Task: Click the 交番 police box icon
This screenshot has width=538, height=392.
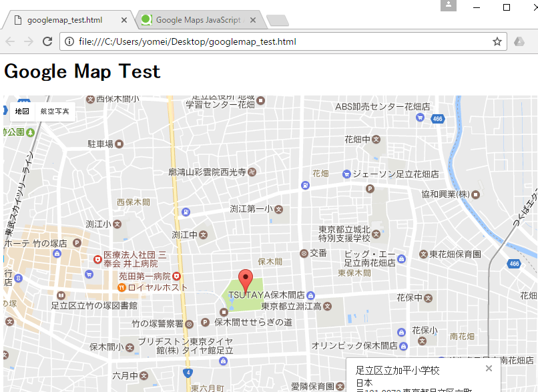Action: pyautogui.click(x=304, y=253)
